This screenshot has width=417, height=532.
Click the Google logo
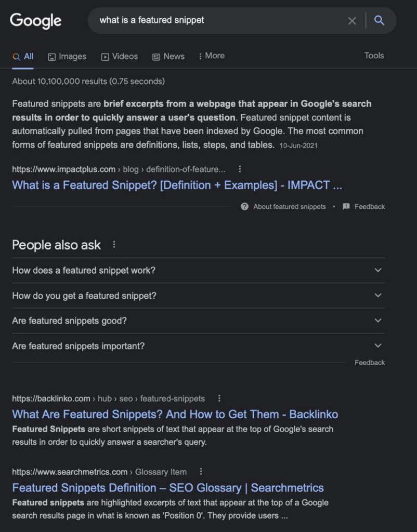point(35,21)
